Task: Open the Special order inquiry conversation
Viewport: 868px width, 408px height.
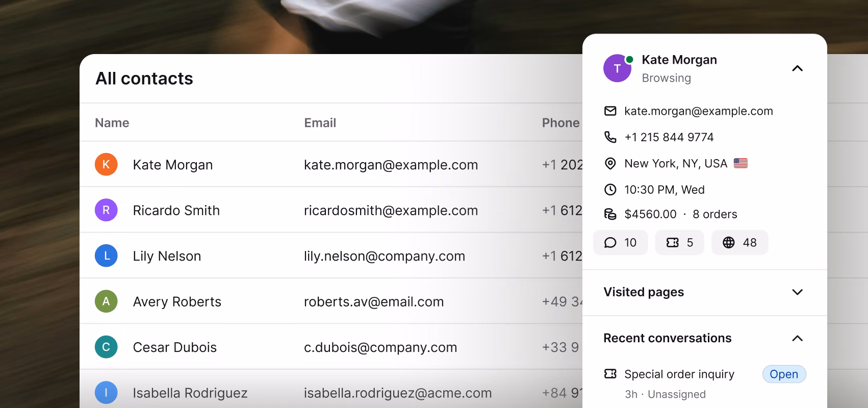Action: [679, 374]
